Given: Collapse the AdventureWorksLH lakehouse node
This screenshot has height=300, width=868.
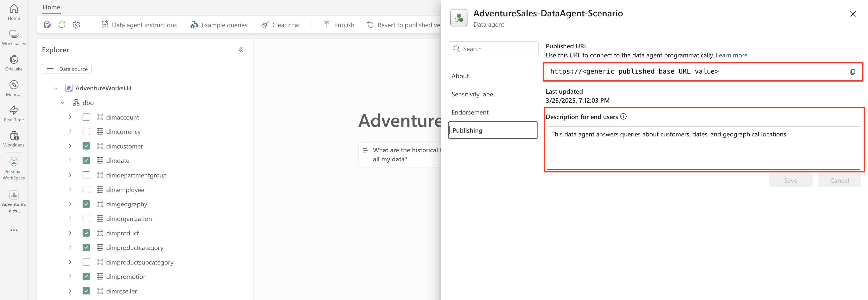Looking at the screenshot, I should click(x=56, y=88).
